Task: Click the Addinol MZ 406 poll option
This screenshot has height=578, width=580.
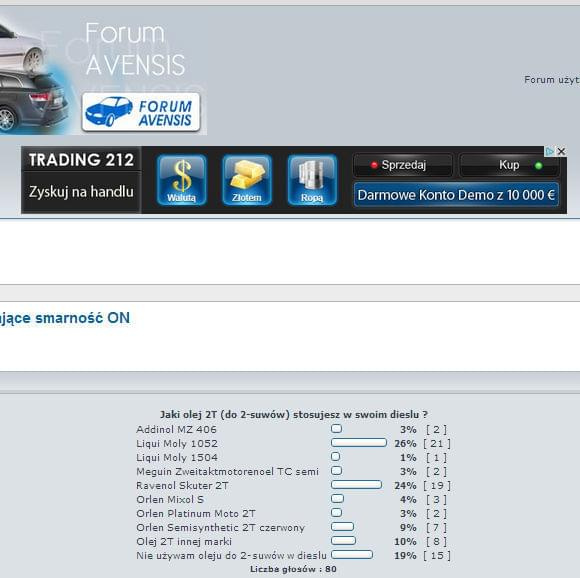Action: pyautogui.click(x=176, y=430)
